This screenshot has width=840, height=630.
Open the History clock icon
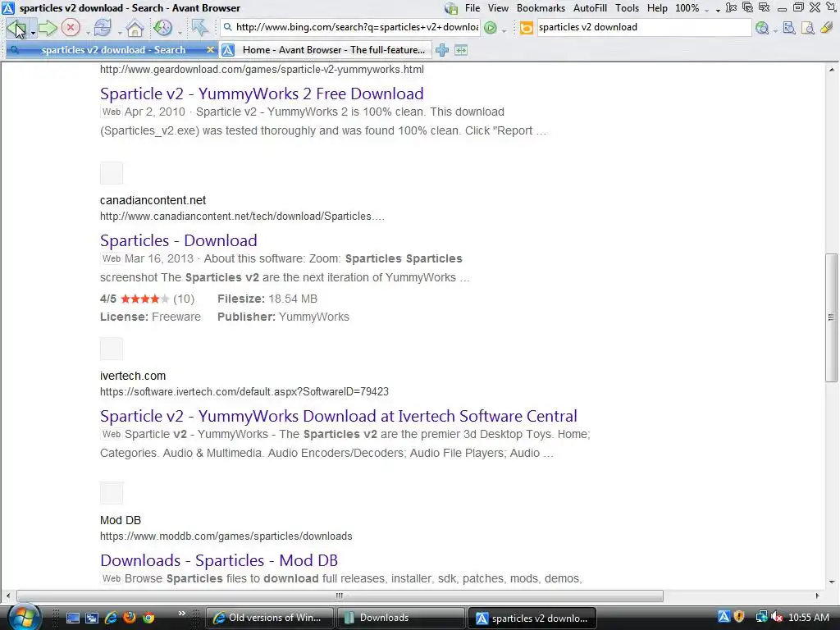(x=162, y=27)
